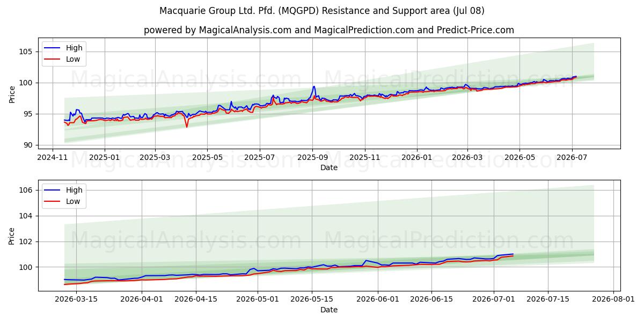The height and width of the screenshot is (322, 644).
Task: Click the 2026-06-15 tick label
Action: [x=432, y=299]
